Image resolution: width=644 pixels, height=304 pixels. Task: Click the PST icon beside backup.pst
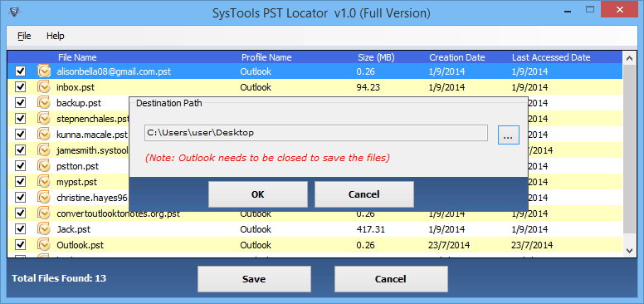click(x=43, y=103)
